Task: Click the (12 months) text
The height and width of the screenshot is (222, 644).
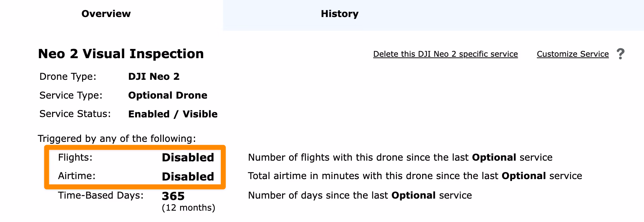Action: click(x=189, y=208)
